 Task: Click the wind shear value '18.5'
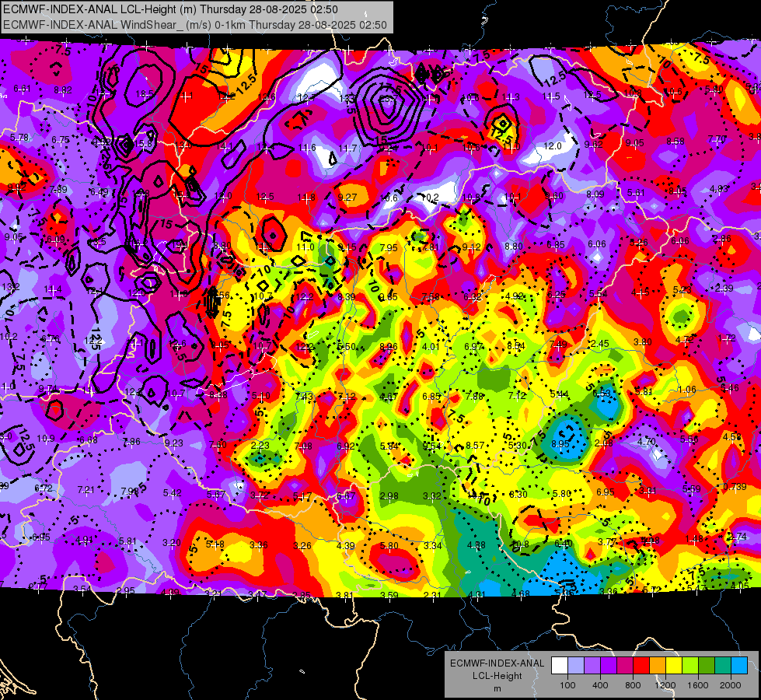pyautogui.click(x=145, y=94)
